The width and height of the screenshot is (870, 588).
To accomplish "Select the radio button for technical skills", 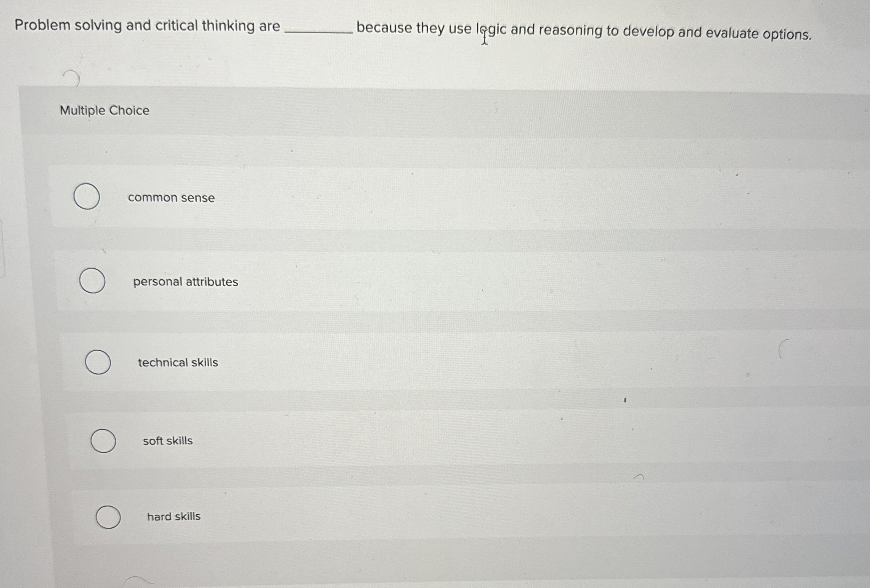I will click(98, 362).
